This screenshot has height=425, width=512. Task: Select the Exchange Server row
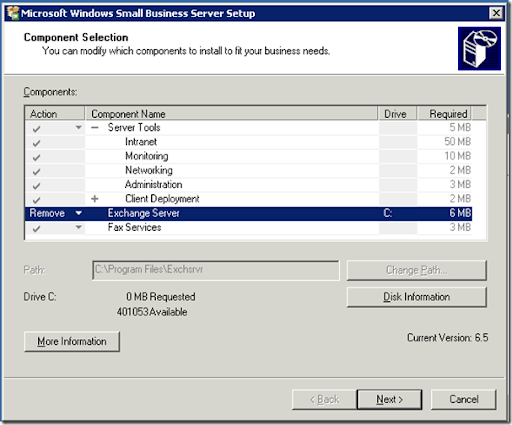coord(248,213)
